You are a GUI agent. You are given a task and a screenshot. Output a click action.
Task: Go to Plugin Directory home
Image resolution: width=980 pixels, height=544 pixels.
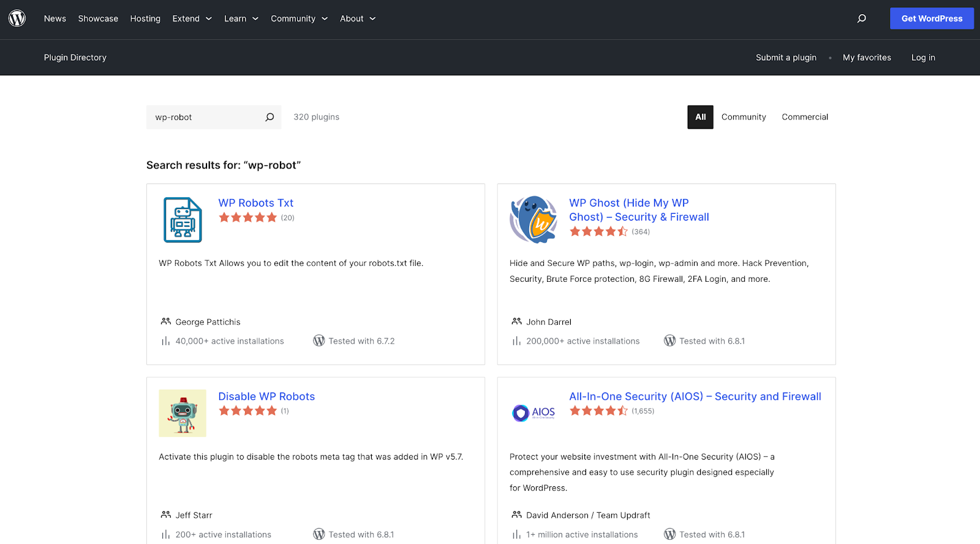pyautogui.click(x=75, y=58)
